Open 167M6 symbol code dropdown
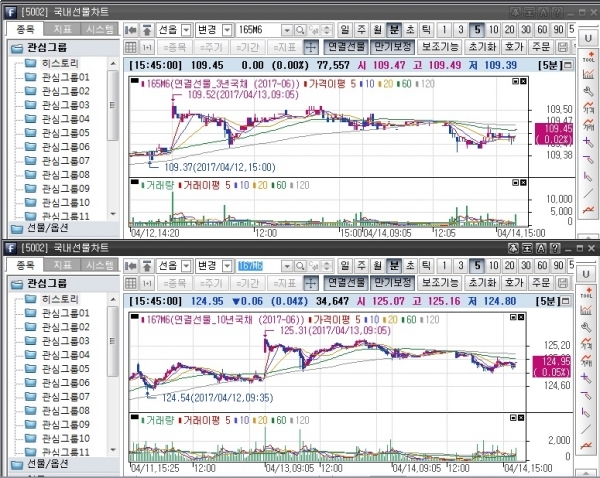Image resolution: width=600 pixels, height=478 pixels. tap(287, 266)
